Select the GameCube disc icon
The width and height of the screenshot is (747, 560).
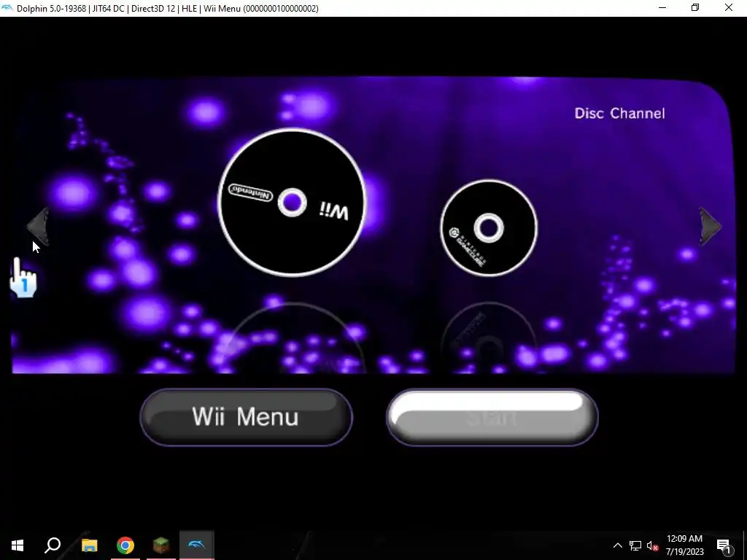[x=489, y=228]
